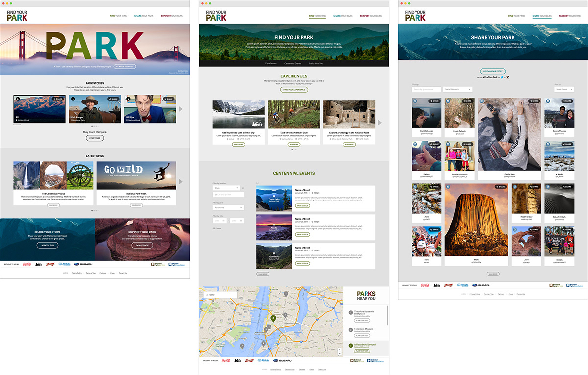Click the map search field showing 10013

coord(220,295)
